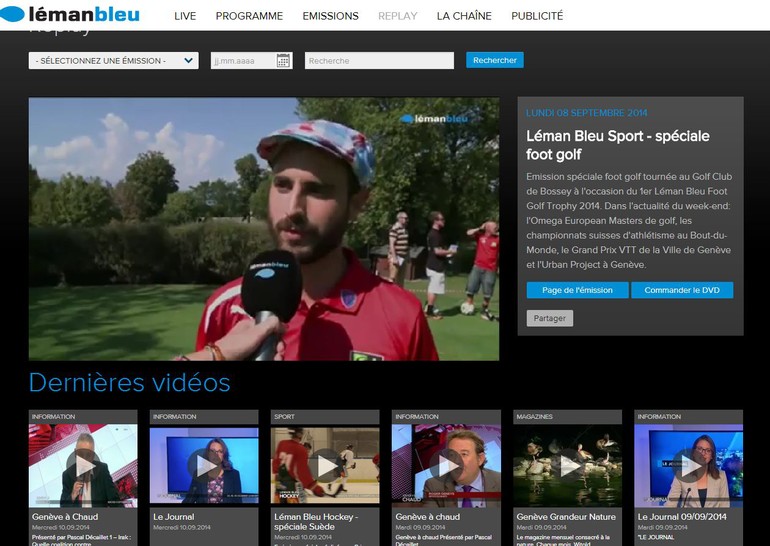Click the Partager button
770x546 pixels.
[x=550, y=318]
